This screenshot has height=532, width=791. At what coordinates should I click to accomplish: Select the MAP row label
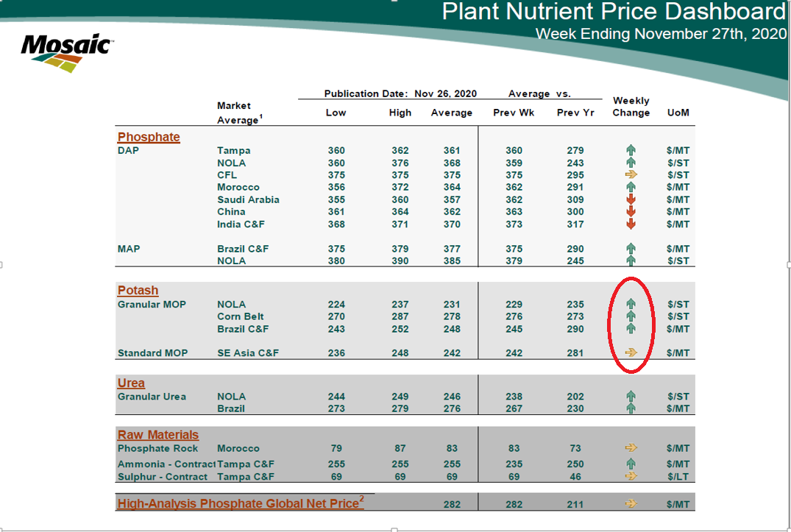tap(129, 249)
